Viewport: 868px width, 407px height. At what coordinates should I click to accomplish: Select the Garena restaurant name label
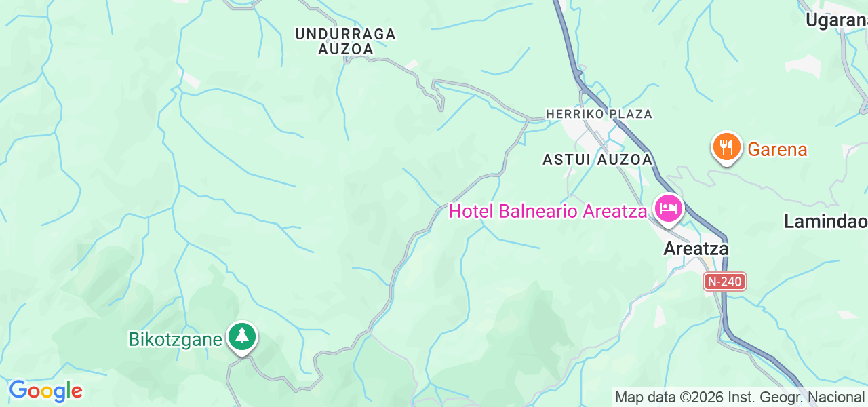777,149
